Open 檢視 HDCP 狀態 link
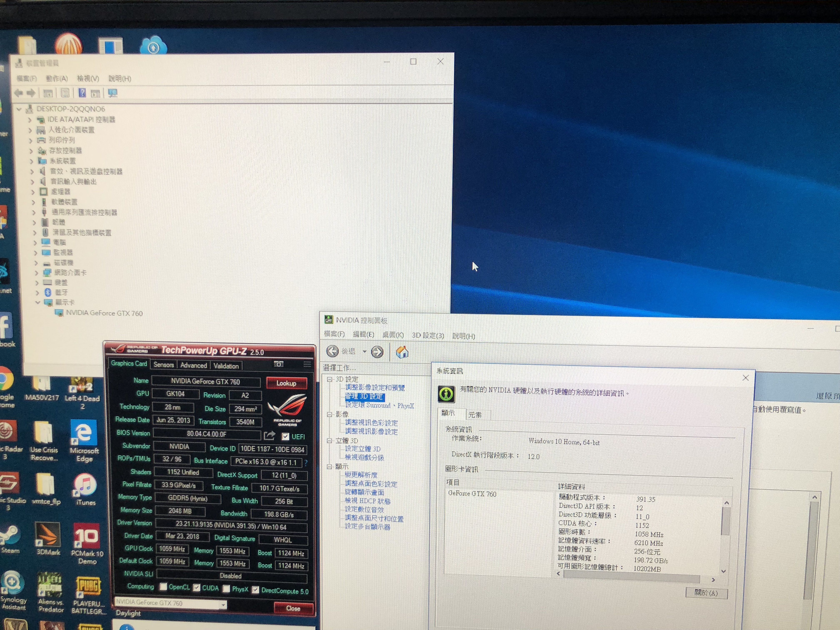The image size is (840, 630). click(x=367, y=501)
